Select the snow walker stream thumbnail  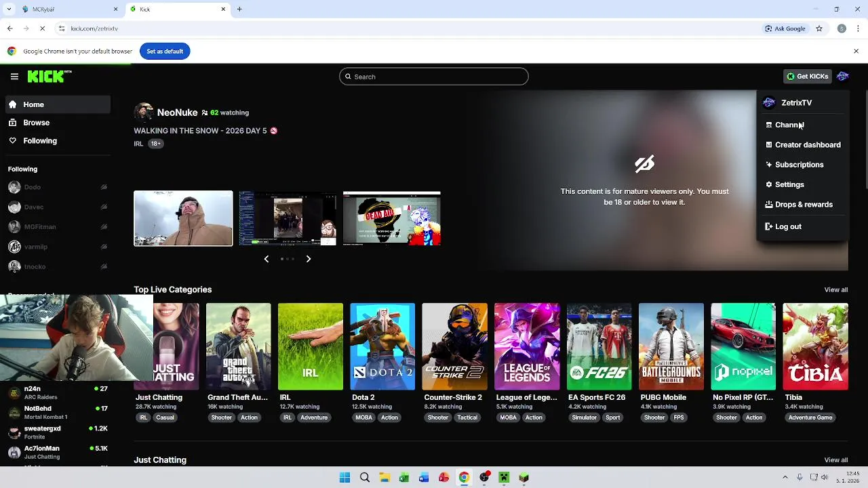(x=183, y=218)
